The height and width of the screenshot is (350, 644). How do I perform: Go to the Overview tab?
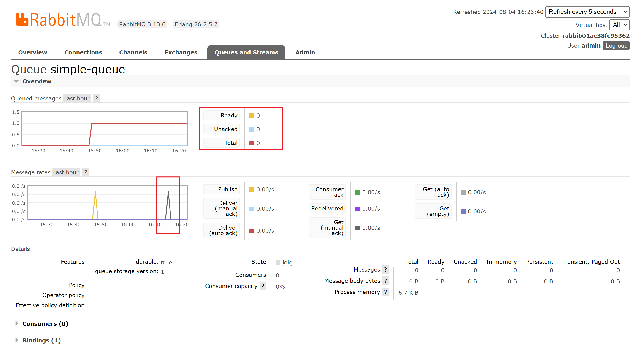click(32, 52)
